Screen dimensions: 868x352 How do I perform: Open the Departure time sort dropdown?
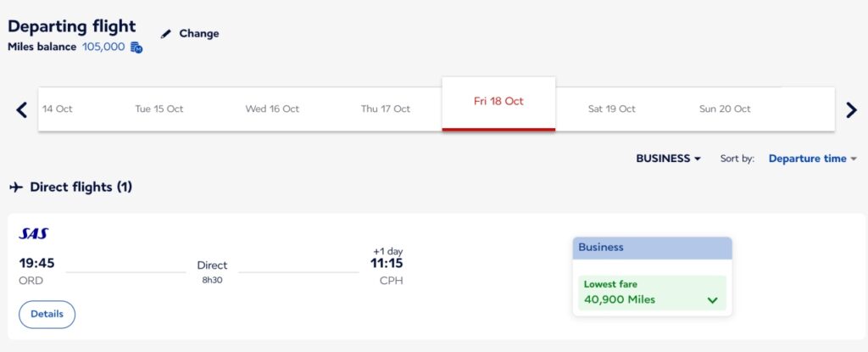pyautogui.click(x=812, y=159)
